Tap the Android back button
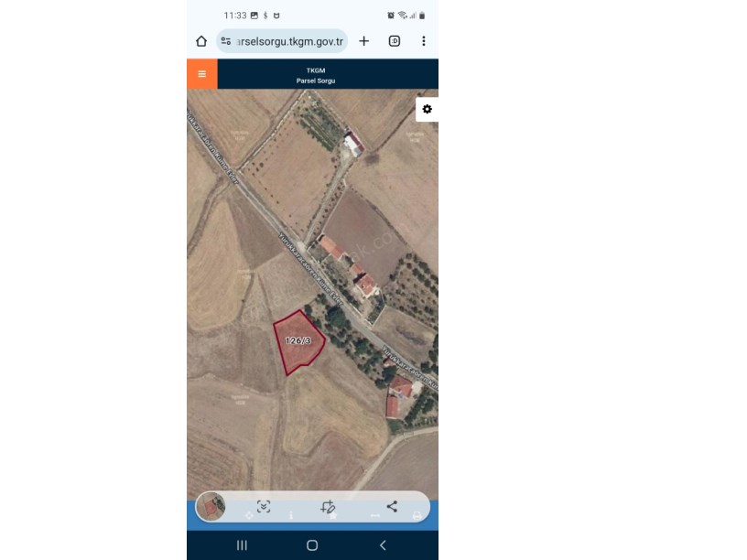 [383, 545]
